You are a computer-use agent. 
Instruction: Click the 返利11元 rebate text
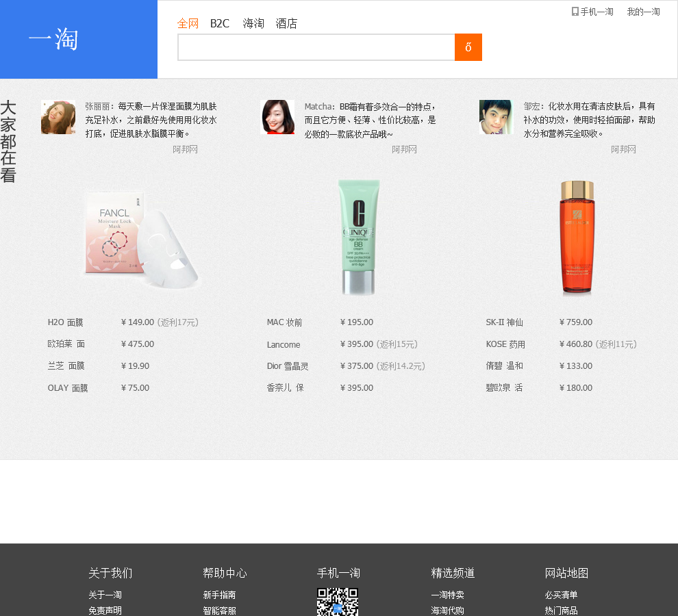(616, 344)
